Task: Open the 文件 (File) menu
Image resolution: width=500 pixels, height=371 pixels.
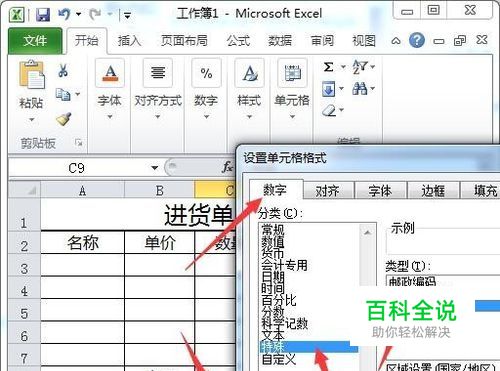Action: click(x=35, y=41)
